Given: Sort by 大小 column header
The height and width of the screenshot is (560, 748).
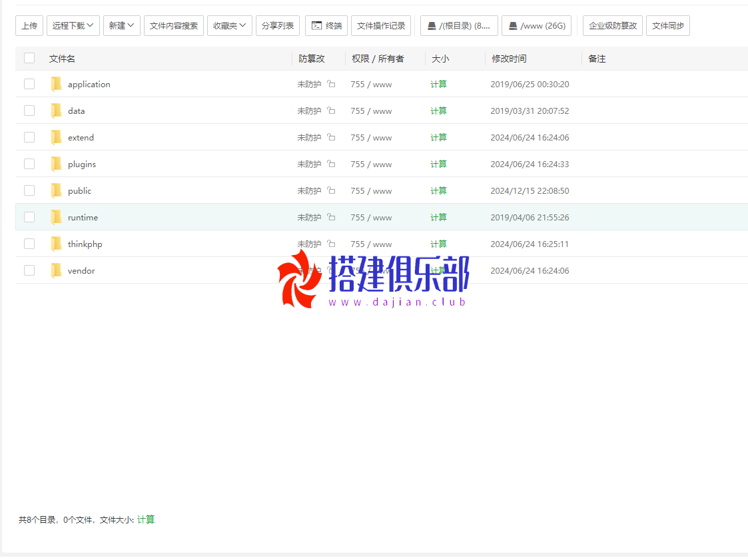Looking at the screenshot, I should (x=440, y=59).
